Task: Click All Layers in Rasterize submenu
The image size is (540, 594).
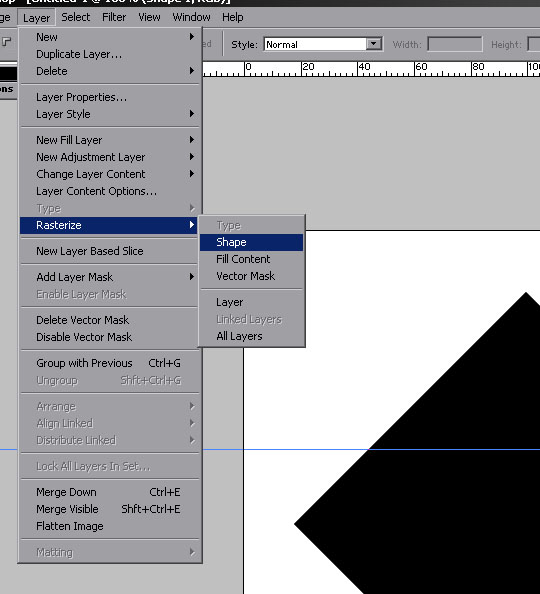Action: (252, 336)
